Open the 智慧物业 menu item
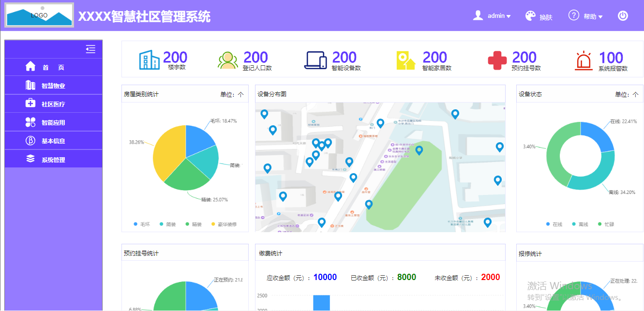This screenshot has width=644, height=311. click(x=53, y=86)
